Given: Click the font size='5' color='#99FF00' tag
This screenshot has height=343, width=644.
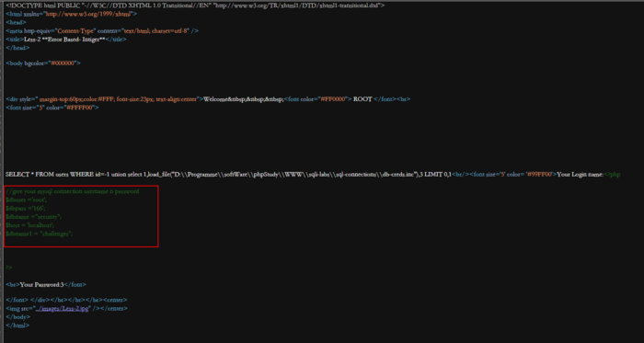Looking at the screenshot, I should point(513,175).
